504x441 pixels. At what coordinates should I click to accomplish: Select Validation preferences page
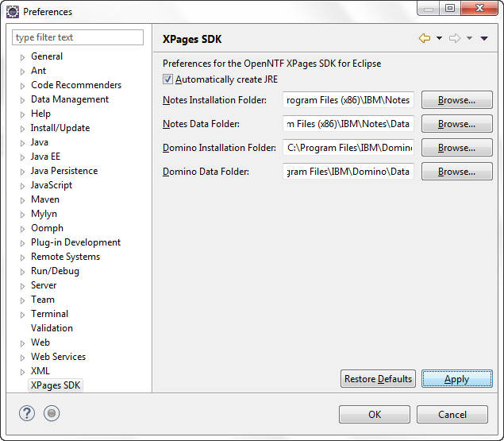point(52,328)
